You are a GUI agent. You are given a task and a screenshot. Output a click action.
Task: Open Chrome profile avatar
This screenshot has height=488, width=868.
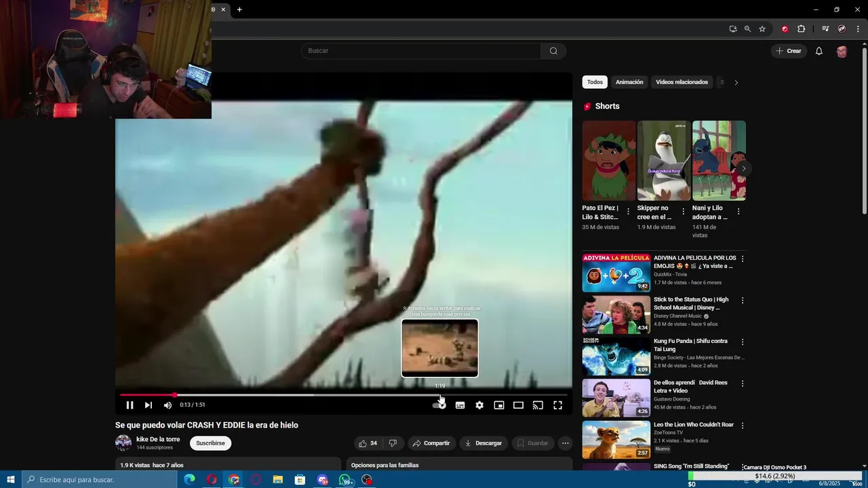(842, 29)
